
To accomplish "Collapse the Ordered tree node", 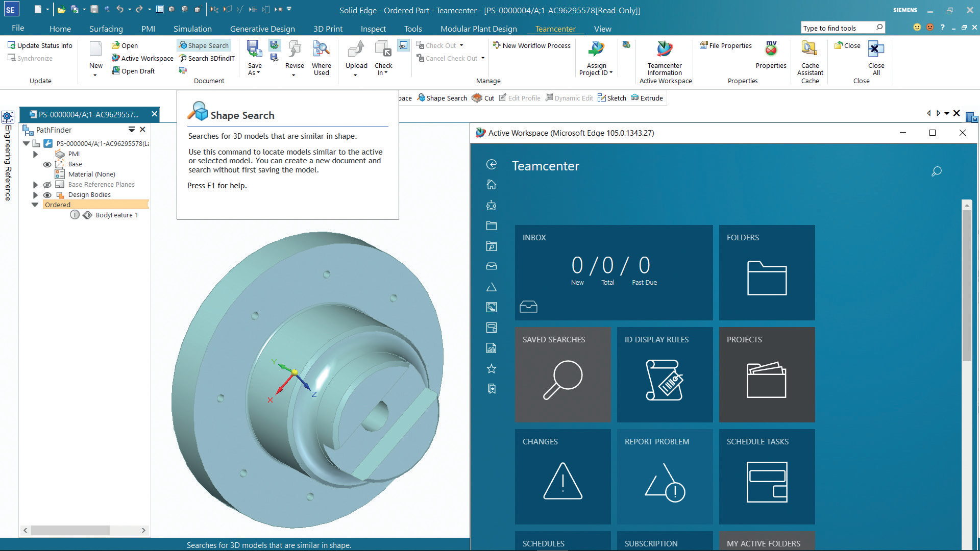I will [x=35, y=205].
